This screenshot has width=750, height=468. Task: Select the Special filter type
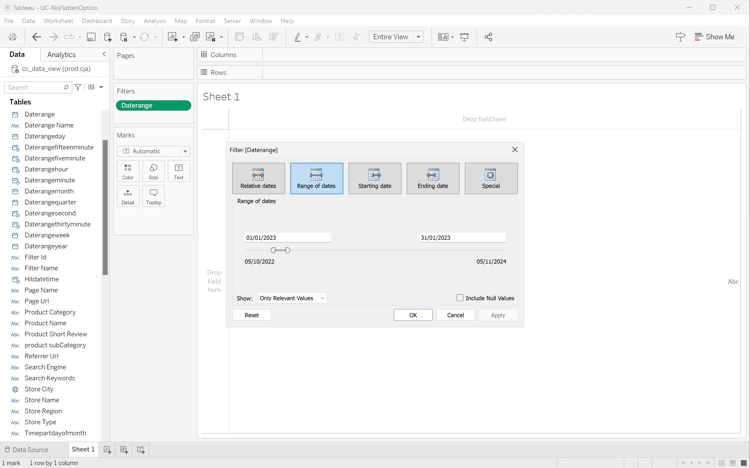pyautogui.click(x=490, y=178)
